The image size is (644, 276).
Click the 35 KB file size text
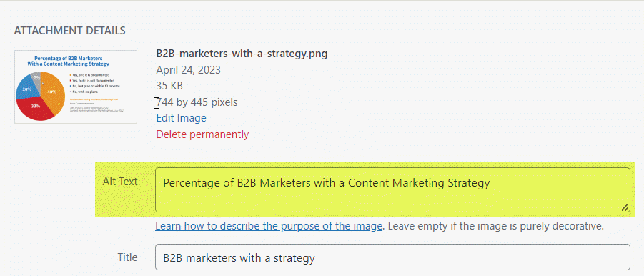[x=169, y=86]
